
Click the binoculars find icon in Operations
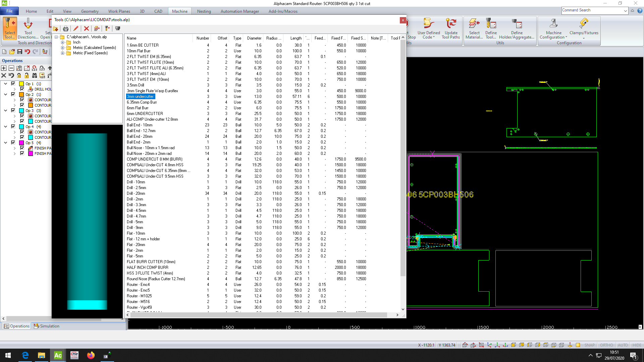35,75
